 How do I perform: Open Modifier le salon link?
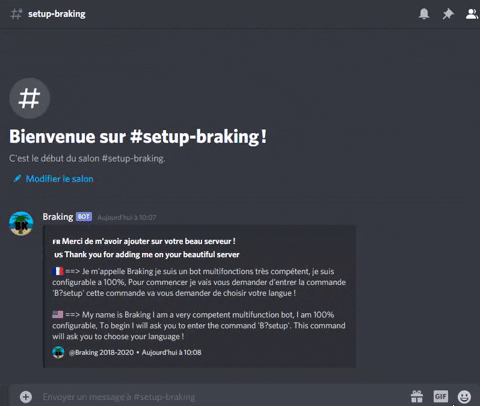[59, 179]
